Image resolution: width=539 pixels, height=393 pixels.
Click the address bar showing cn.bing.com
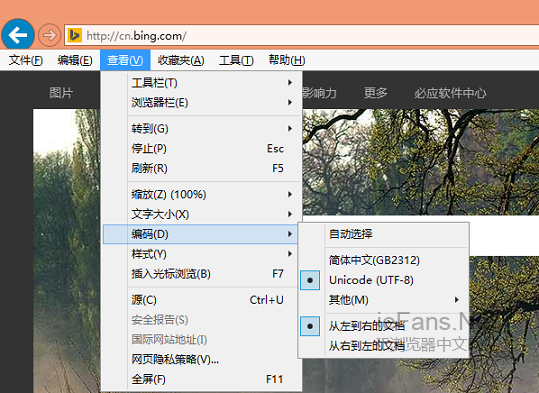point(302,35)
